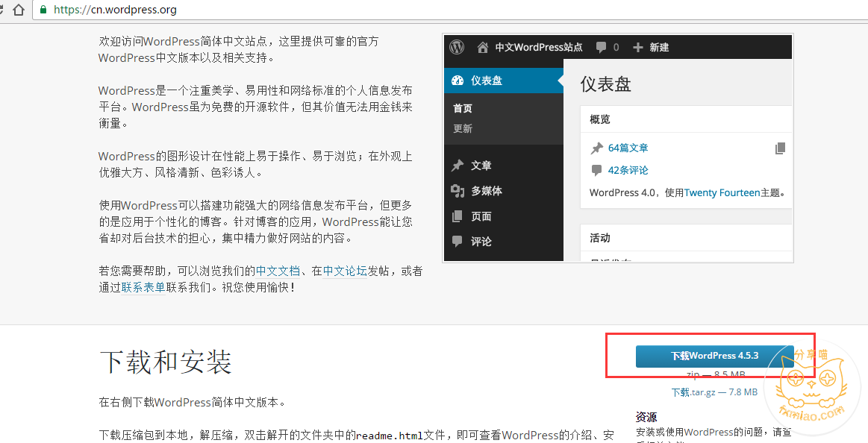The height and width of the screenshot is (443, 868).
Task: Click the readme.html text in instructions
Action: coord(389,436)
